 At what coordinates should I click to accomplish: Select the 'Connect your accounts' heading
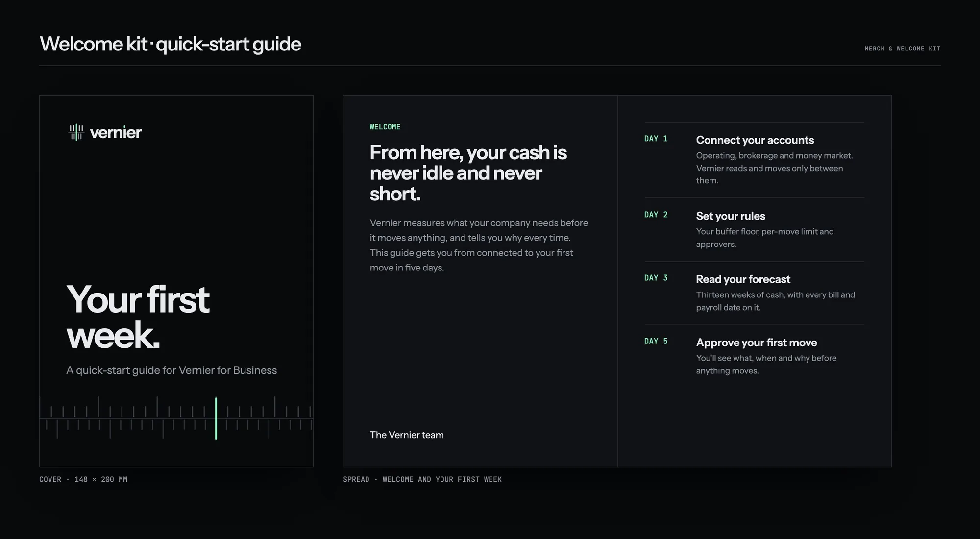point(755,140)
